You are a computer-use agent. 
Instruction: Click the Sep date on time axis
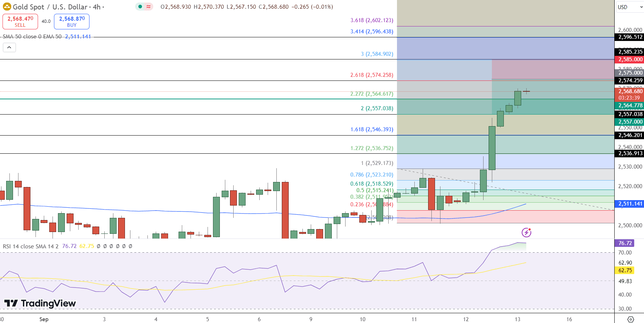(x=44, y=319)
